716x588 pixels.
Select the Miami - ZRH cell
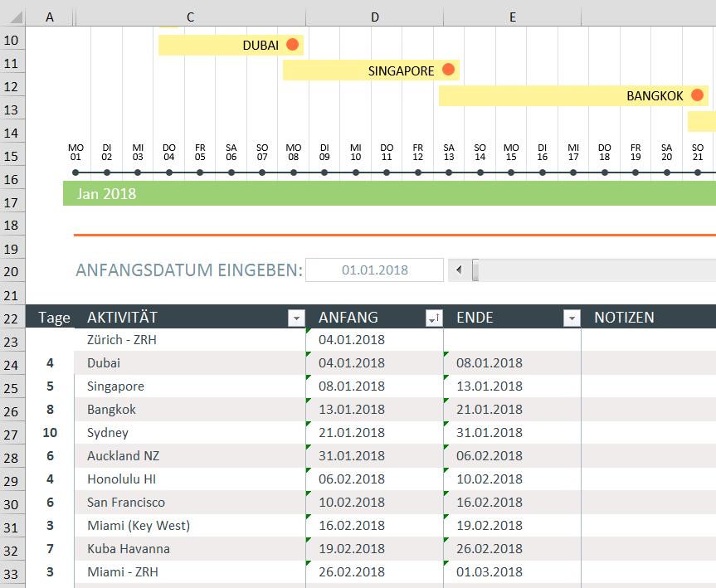(190, 572)
